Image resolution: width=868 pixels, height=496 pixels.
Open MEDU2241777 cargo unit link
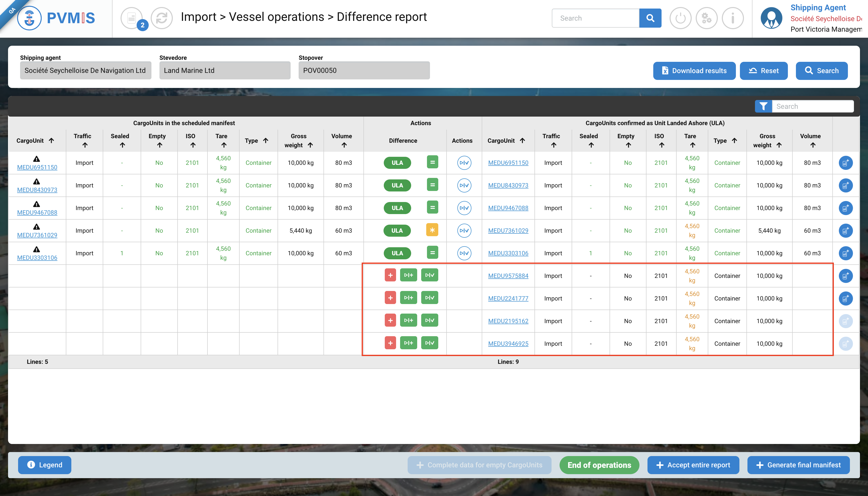pyautogui.click(x=508, y=299)
